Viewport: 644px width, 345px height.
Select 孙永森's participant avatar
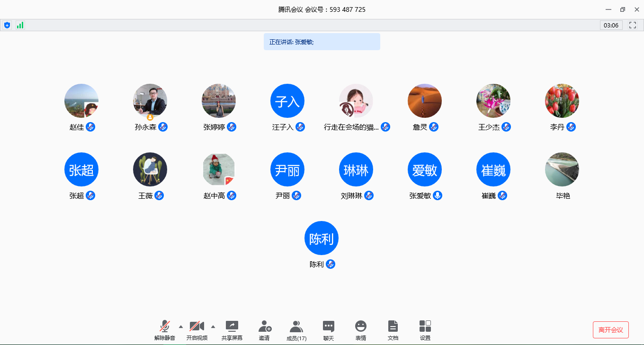[150, 101]
